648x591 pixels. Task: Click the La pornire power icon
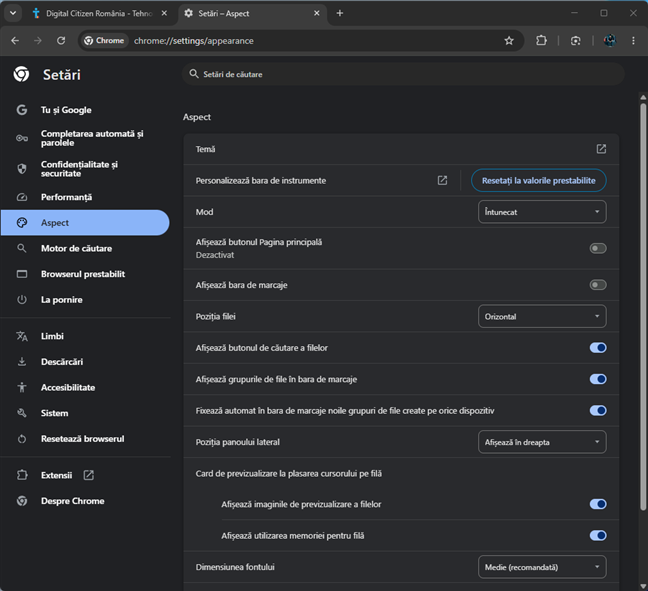pos(22,300)
